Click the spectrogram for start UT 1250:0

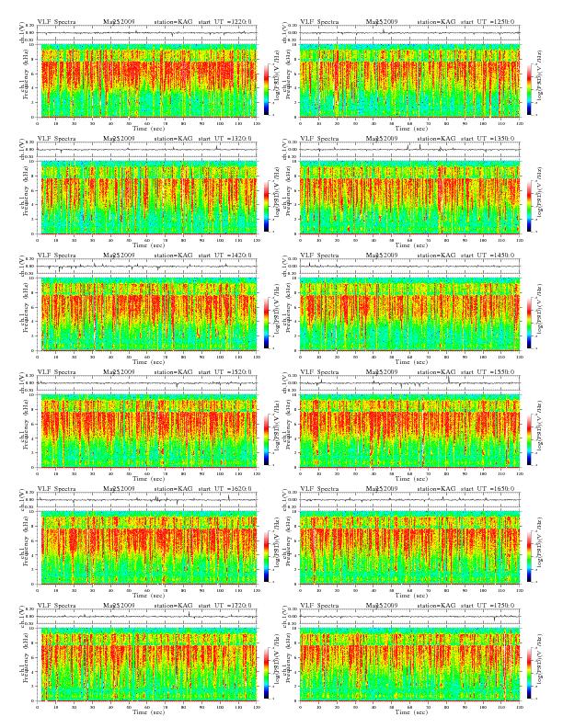(410, 81)
